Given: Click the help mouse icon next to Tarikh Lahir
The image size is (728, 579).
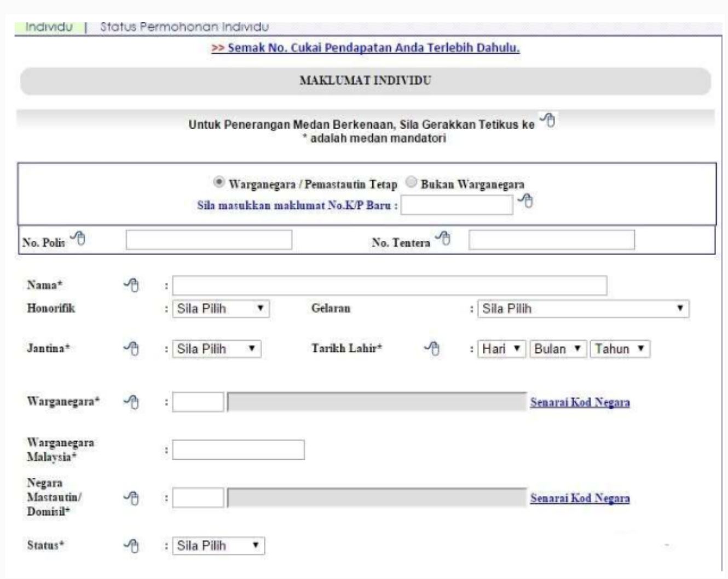Looking at the screenshot, I should tap(432, 349).
